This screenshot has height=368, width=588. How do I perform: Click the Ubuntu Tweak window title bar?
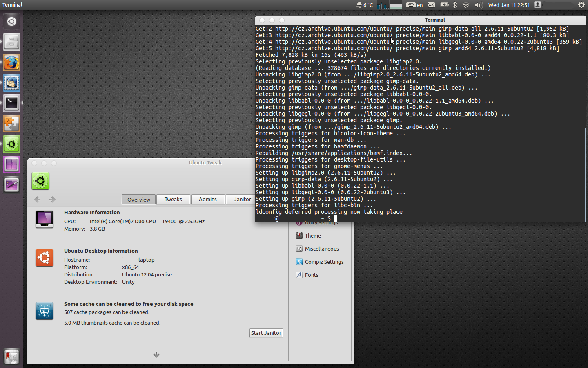coord(141,162)
